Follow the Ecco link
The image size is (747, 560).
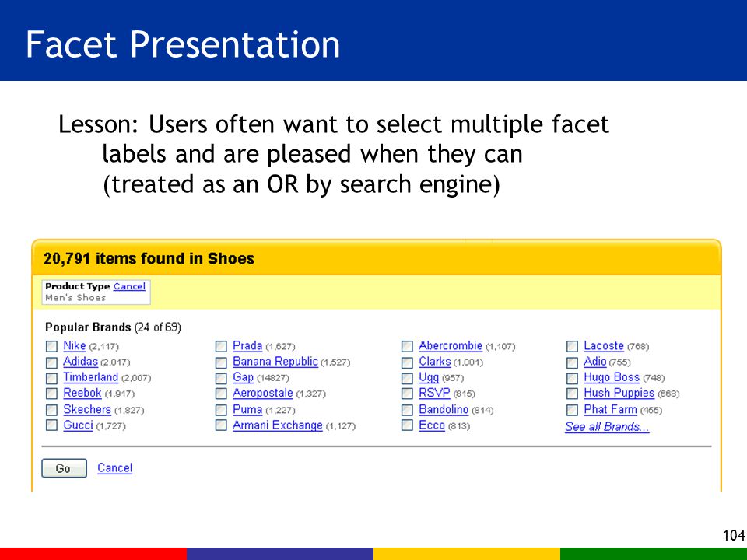pyautogui.click(x=432, y=425)
